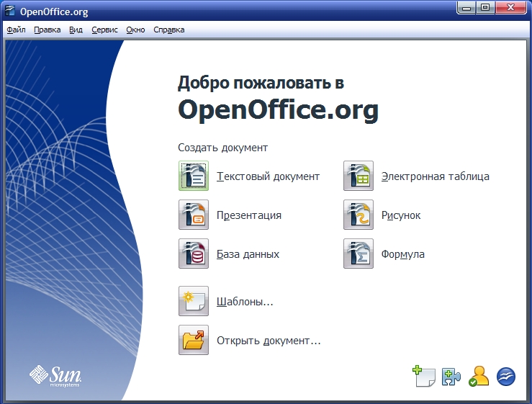Open the Шаблоны templates dialog

click(194, 302)
